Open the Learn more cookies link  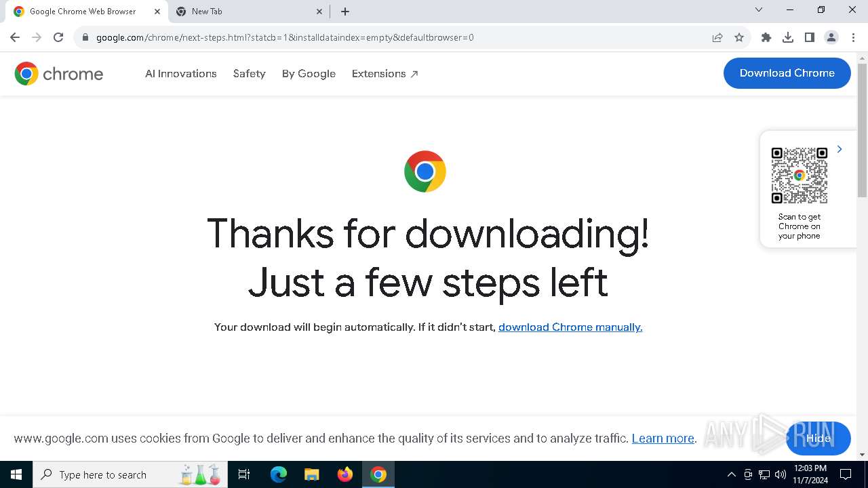coord(663,438)
